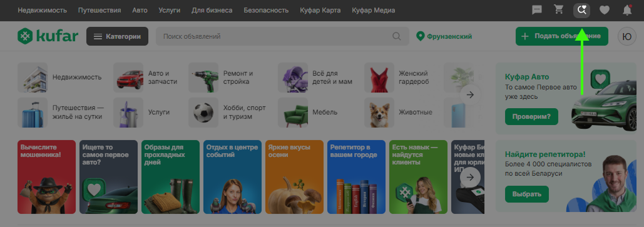Open Отдых в центре событий card
644x227 pixels.
[x=232, y=177]
